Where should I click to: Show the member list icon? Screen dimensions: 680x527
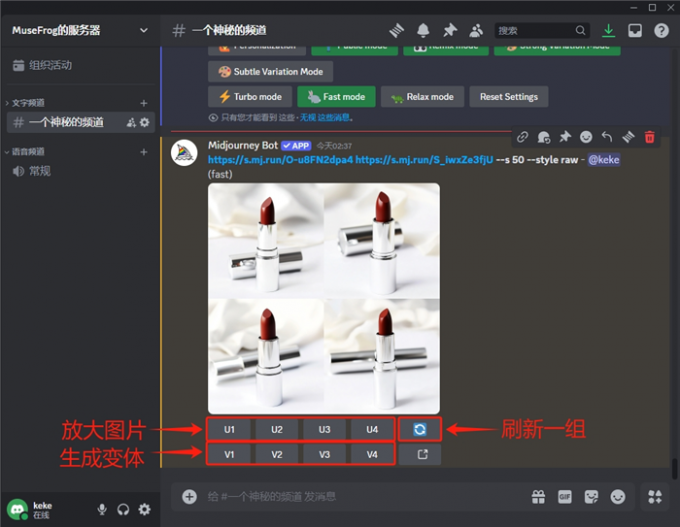(x=476, y=30)
